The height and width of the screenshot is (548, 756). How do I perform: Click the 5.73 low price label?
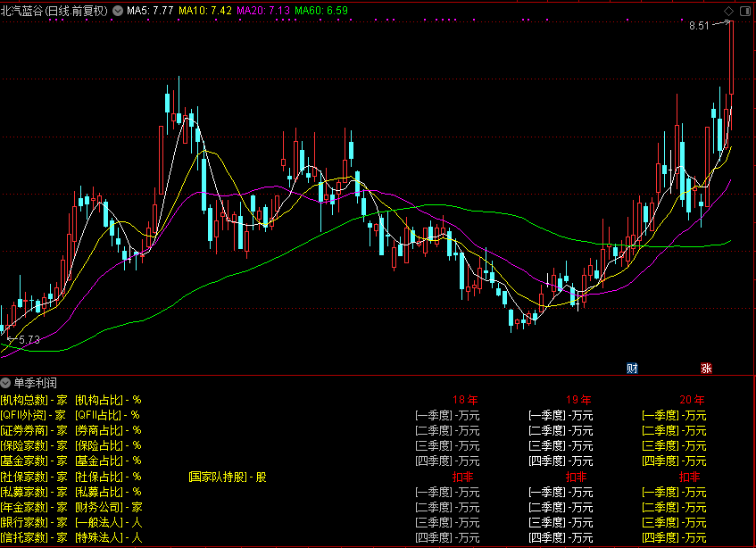[x=29, y=340]
